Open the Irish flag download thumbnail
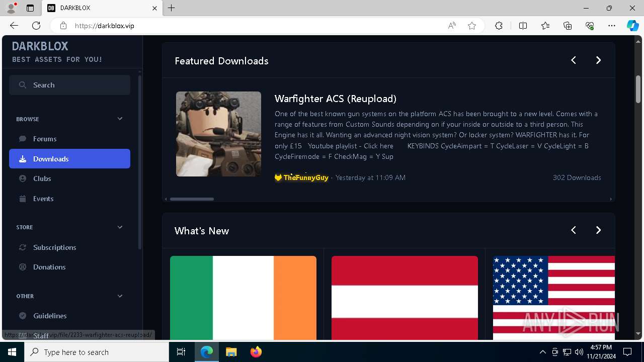 tap(243, 298)
